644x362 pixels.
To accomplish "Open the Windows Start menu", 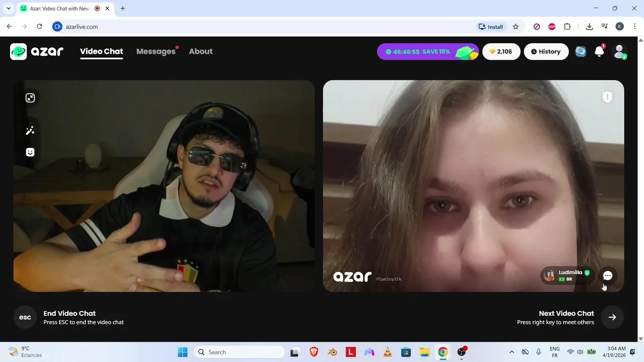I will (x=183, y=352).
